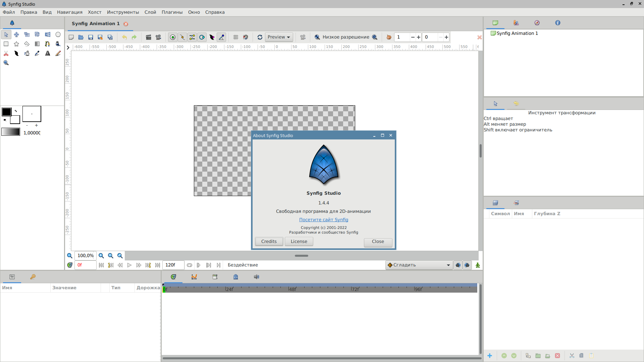This screenshot has width=644, height=362.
Task: Toggle position handles display
Action: [x=173, y=37]
